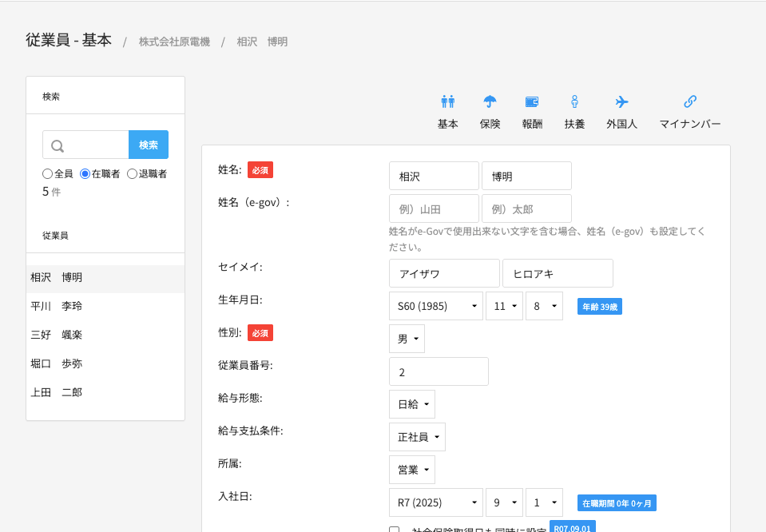Switch to the 扶養 tab label

pyautogui.click(x=574, y=124)
